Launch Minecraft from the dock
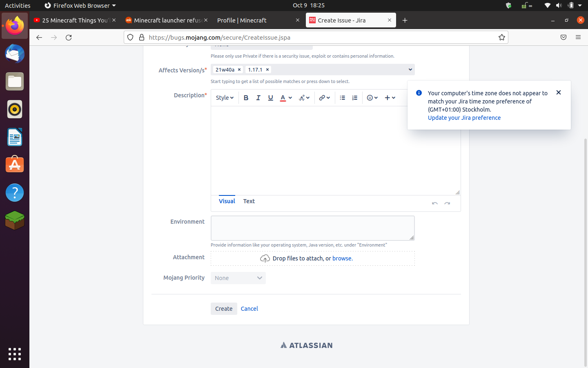Image resolution: width=588 pixels, height=368 pixels. [15, 220]
